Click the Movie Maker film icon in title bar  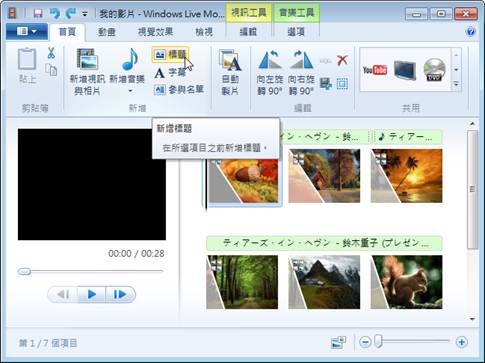pos(13,13)
